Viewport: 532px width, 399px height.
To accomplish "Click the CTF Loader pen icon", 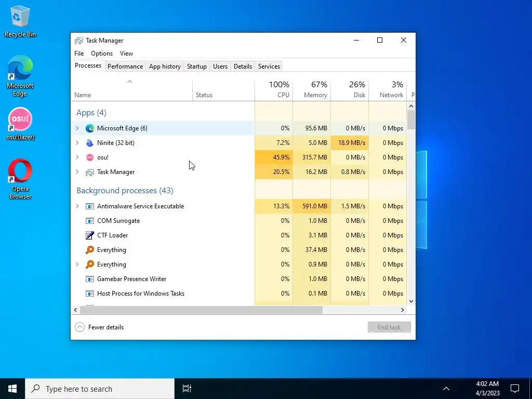I will (x=89, y=235).
